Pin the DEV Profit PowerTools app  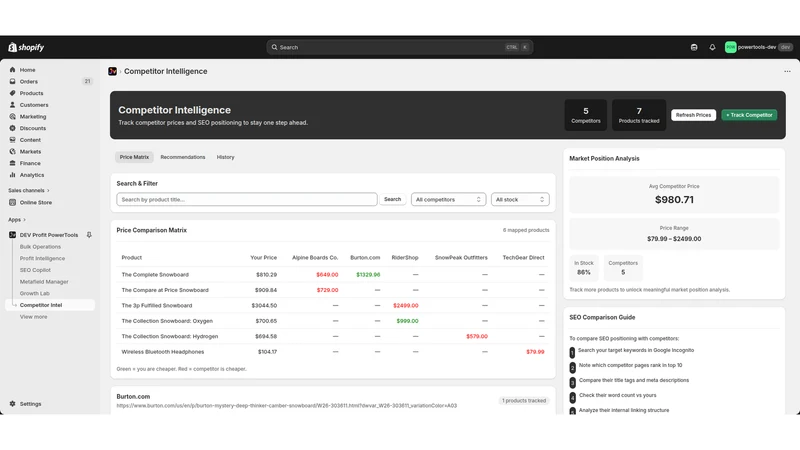(89, 235)
